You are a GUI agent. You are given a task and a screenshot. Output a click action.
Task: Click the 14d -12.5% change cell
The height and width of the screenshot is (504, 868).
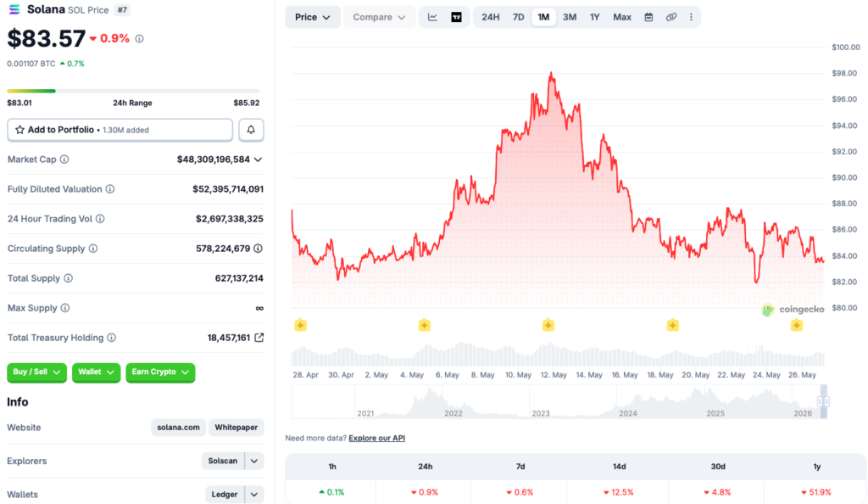pyautogui.click(x=619, y=492)
